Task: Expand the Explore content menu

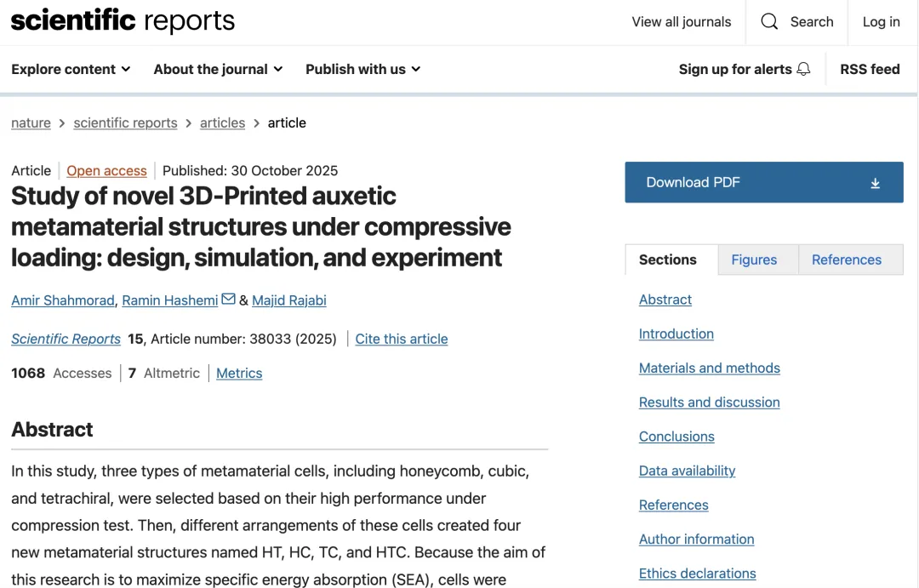Action: coord(71,69)
